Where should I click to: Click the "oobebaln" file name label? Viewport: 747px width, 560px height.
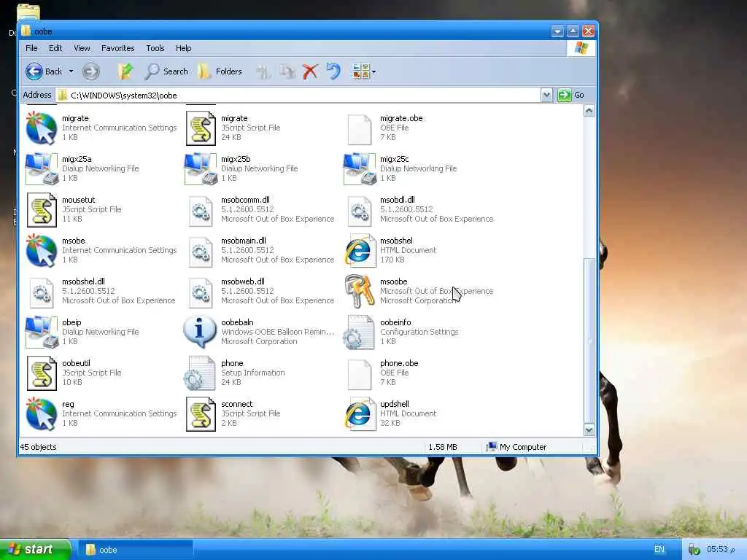pos(237,322)
